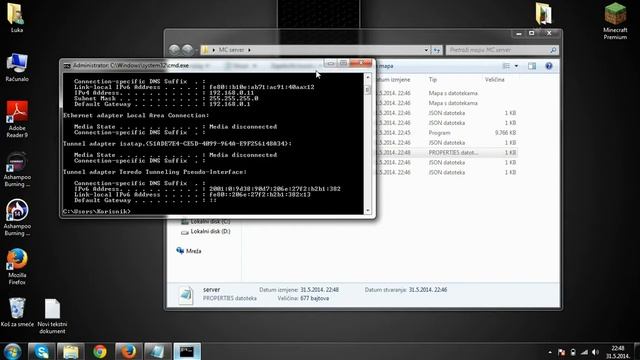The height and width of the screenshot is (360, 640).
Task: Click the server properties file icon in details pane
Action: point(186,295)
